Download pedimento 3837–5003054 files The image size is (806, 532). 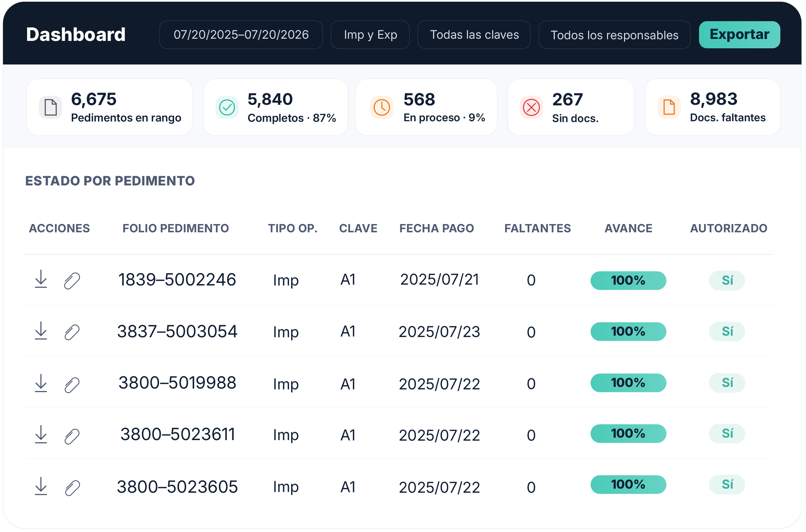[41, 331]
